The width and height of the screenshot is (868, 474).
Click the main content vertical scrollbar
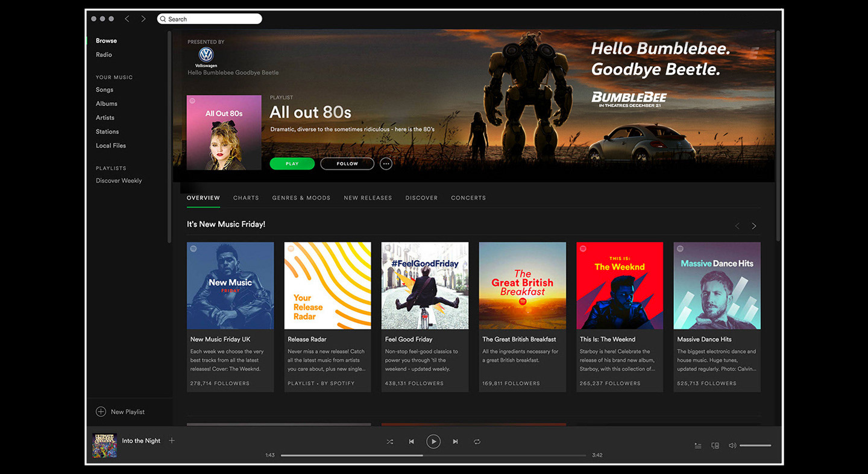pyautogui.click(x=778, y=136)
